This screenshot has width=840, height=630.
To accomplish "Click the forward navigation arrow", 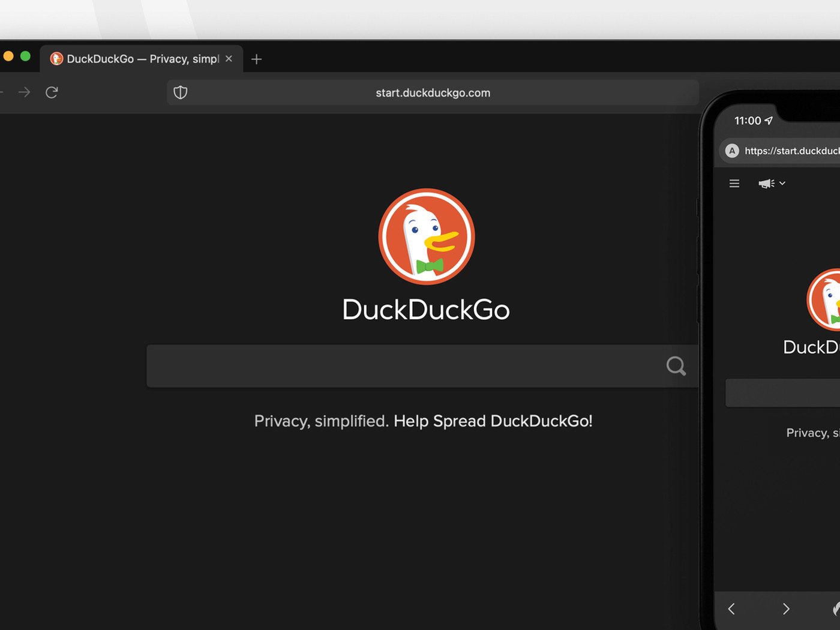I will click(23, 92).
